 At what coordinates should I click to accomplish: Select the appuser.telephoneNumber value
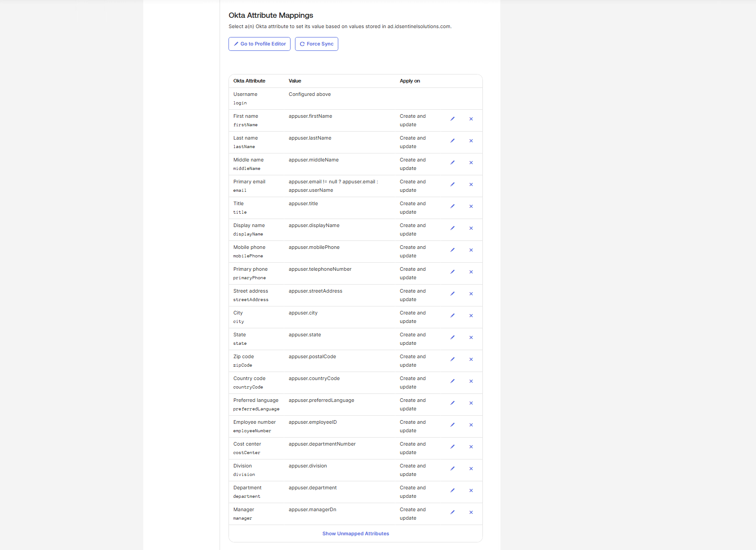320,269
